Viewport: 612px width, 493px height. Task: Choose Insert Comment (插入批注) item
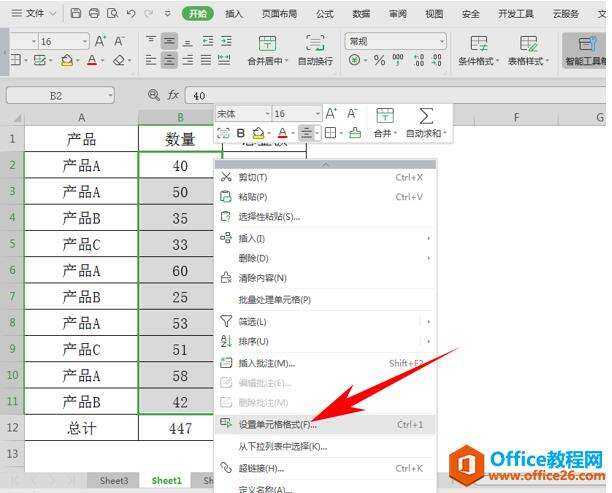(x=325, y=363)
